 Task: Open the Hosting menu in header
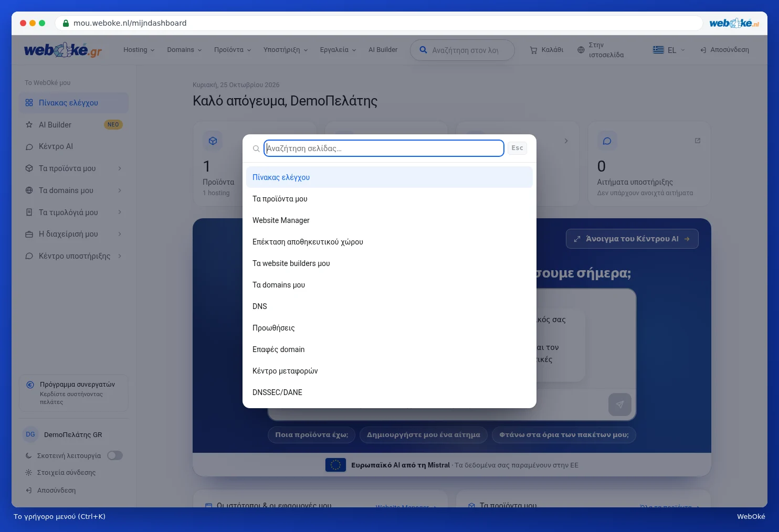pyautogui.click(x=139, y=50)
